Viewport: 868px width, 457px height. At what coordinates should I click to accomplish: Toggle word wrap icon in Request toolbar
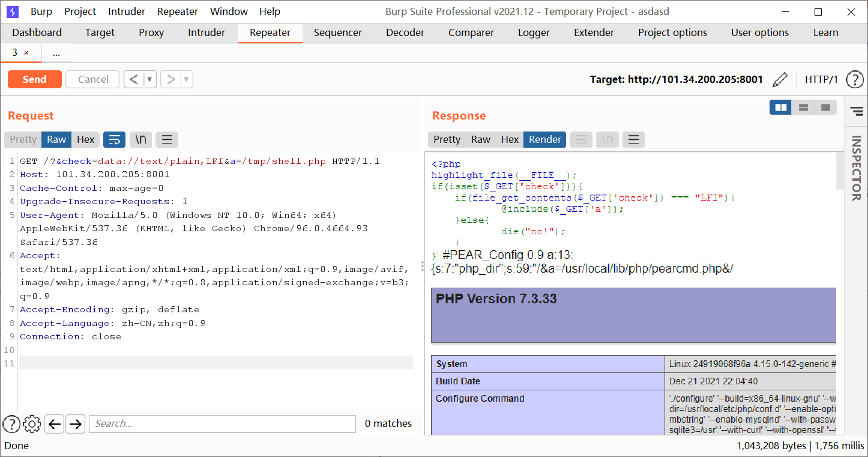114,139
